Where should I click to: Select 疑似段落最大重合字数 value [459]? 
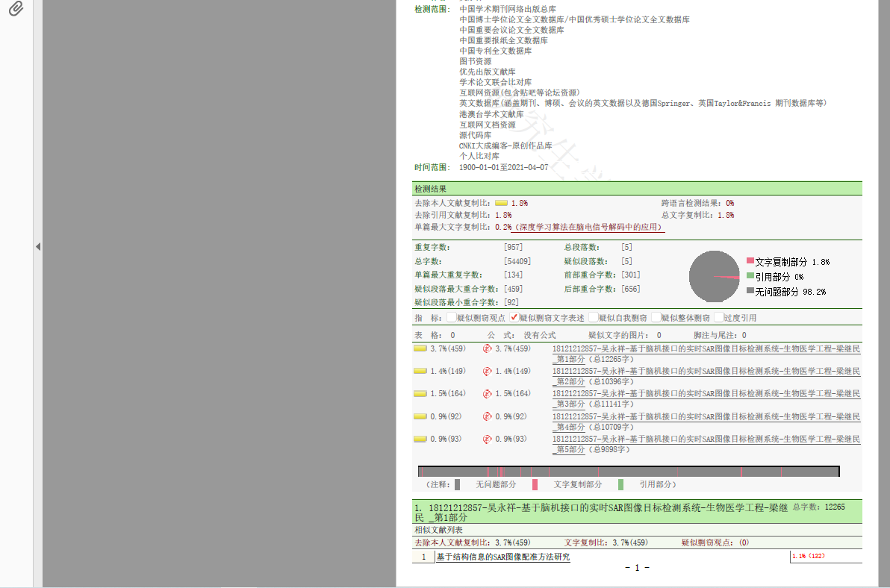513,290
